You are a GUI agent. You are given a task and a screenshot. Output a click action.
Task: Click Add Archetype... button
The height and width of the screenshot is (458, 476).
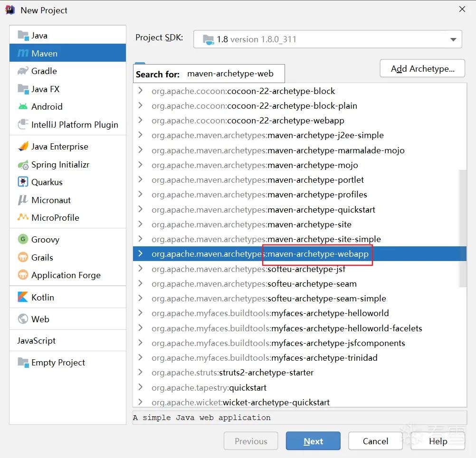click(x=423, y=69)
